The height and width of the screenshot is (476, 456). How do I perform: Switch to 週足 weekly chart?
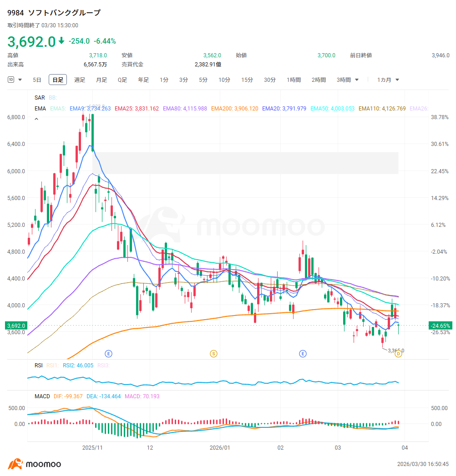coord(80,80)
